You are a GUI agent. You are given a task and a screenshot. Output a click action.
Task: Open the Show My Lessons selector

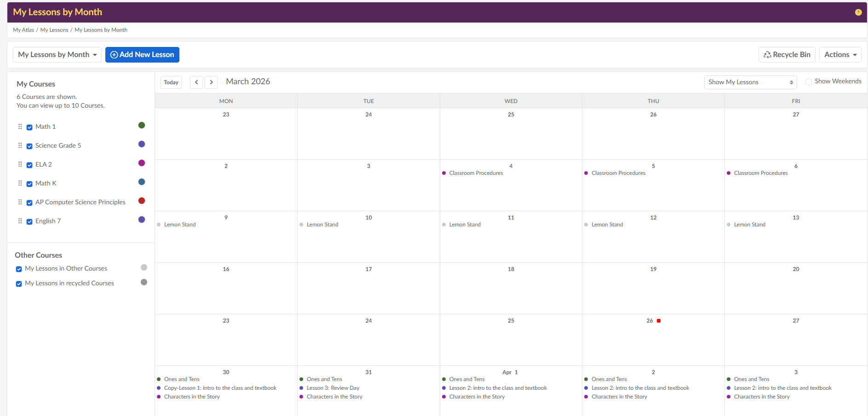tap(750, 82)
